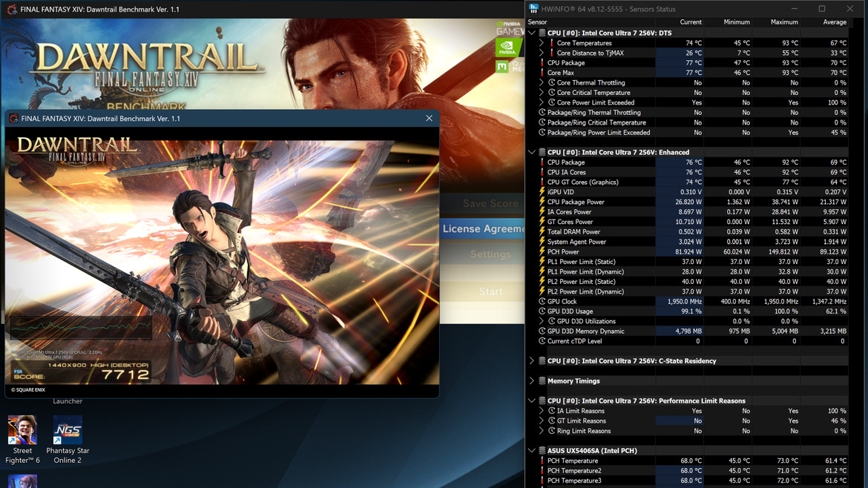This screenshot has width=868, height=488.
Task: Minimize the HWiNFO Sensors Status window
Action: coord(795,9)
